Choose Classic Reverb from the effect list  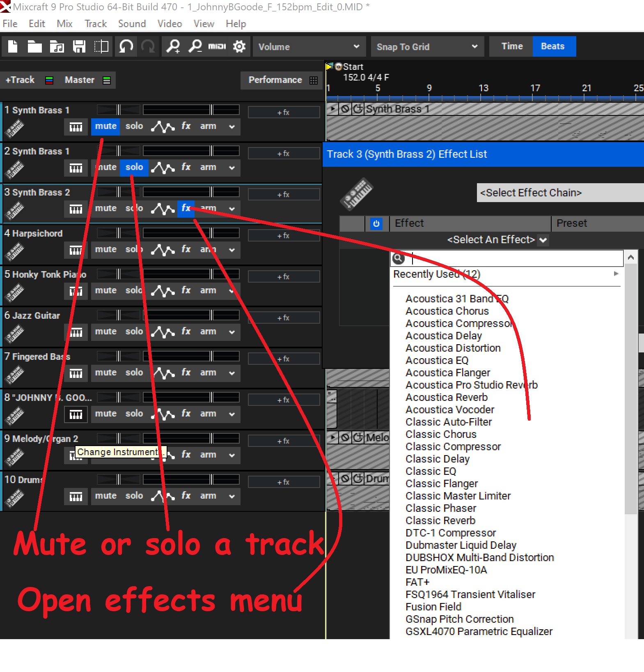point(440,520)
